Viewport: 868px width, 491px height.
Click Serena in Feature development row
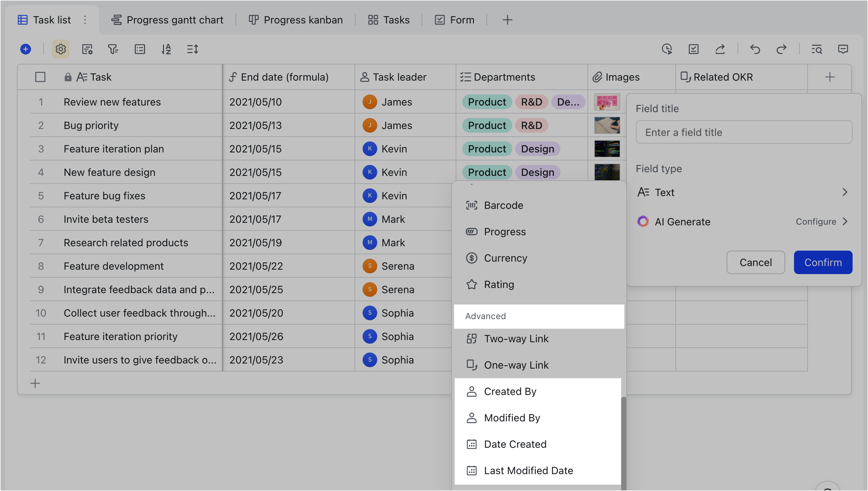pos(389,266)
